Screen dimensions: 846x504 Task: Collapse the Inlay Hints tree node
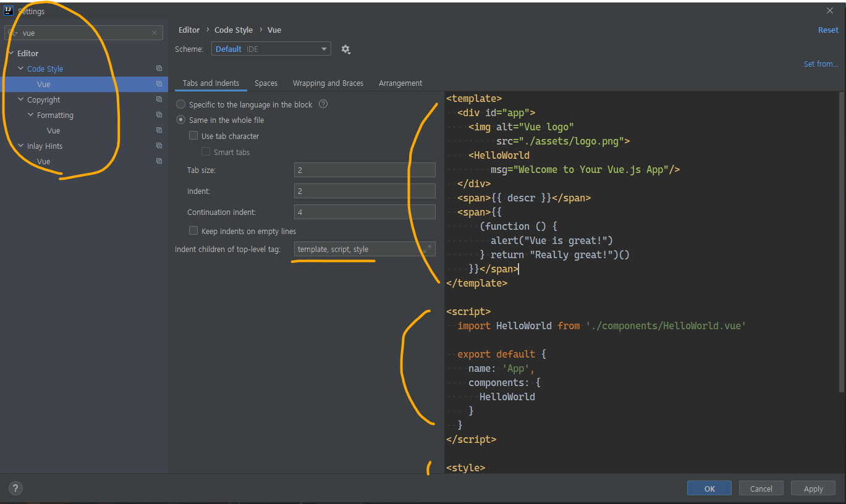(x=20, y=146)
